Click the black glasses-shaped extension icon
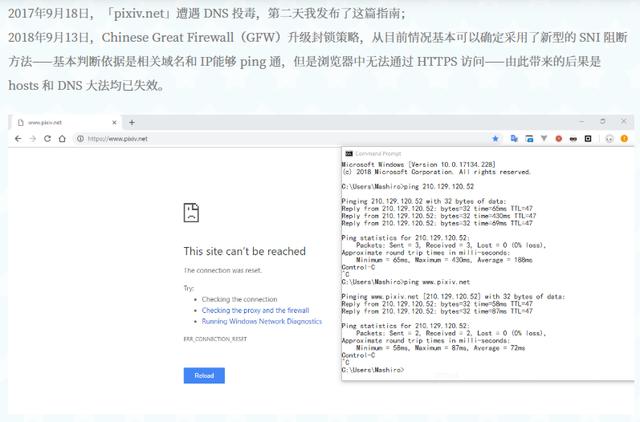 click(573, 139)
